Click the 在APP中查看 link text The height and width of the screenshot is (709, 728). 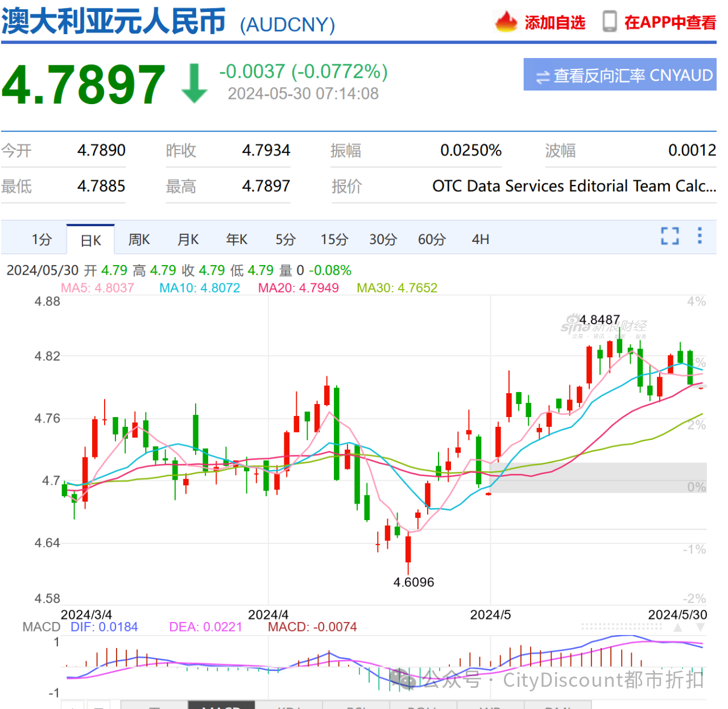(669, 23)
